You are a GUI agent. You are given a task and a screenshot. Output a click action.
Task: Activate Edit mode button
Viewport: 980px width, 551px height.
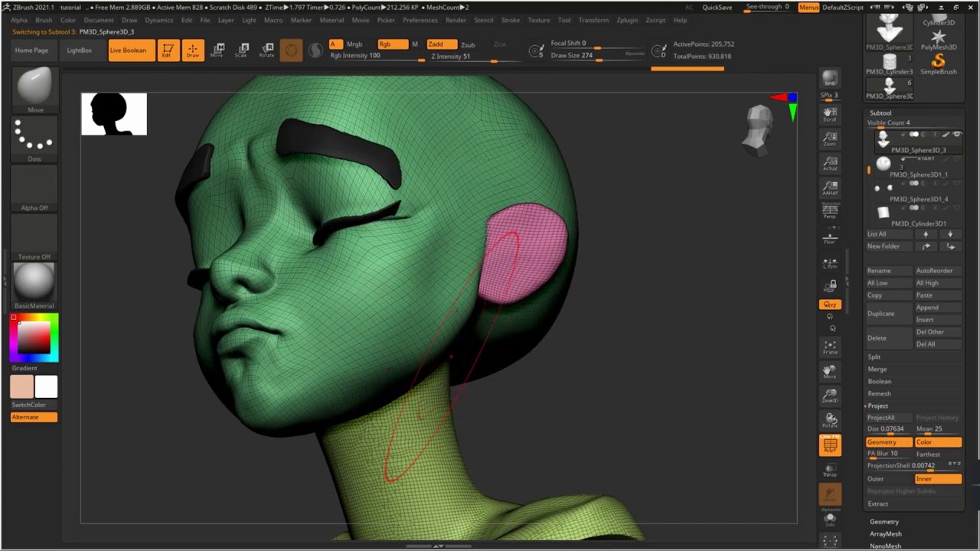click(x=168, y=51)
